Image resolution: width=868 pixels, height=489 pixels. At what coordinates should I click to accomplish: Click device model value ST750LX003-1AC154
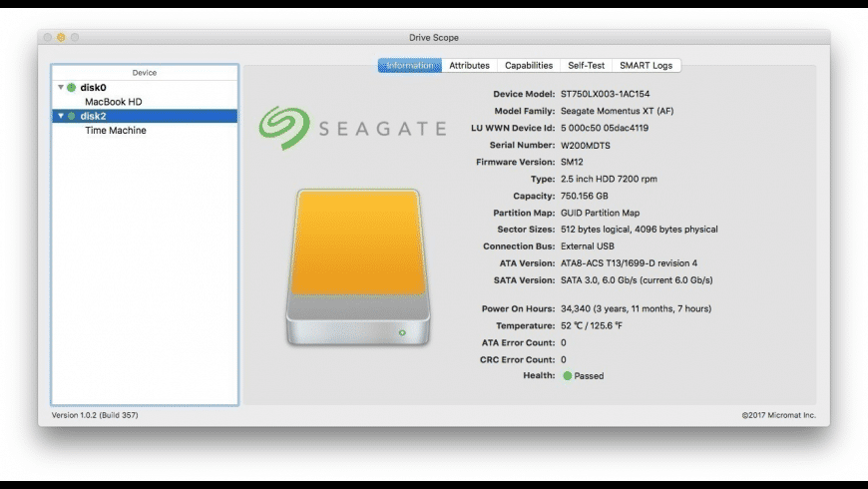click(605, 94)
